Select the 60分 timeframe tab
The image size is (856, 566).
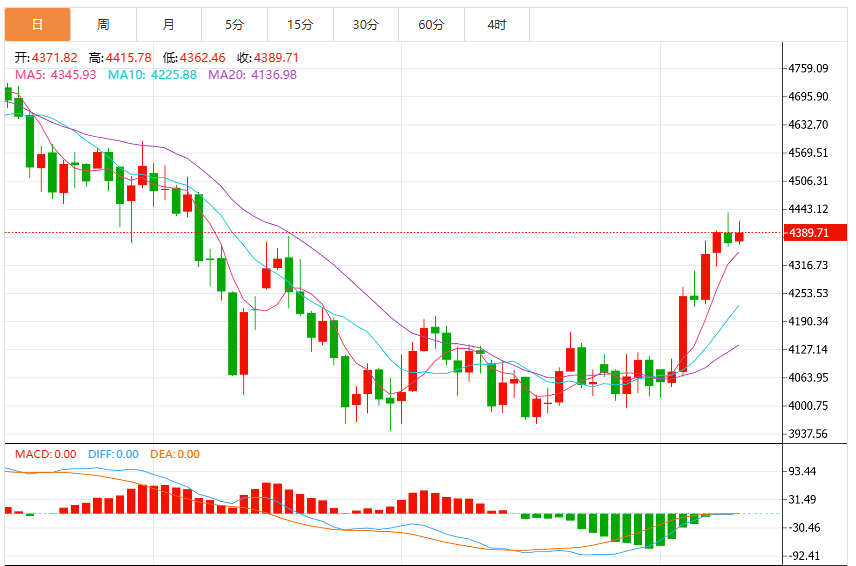click(431, 25)
